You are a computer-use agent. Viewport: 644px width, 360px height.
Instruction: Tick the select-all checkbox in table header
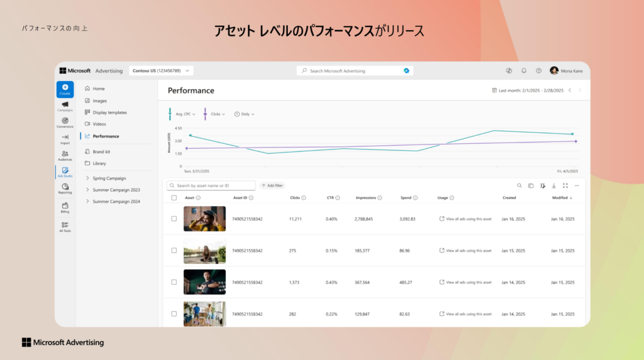point(174,198)
